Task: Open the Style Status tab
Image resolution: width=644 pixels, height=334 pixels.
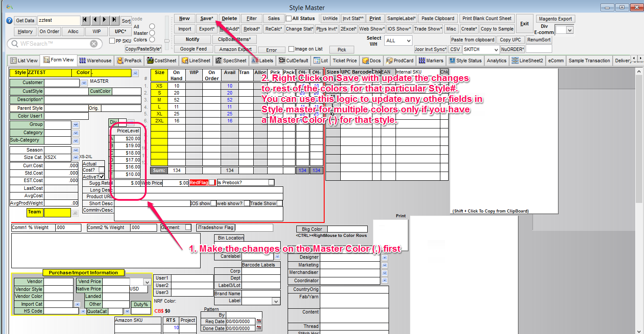Action: point(465,61)
